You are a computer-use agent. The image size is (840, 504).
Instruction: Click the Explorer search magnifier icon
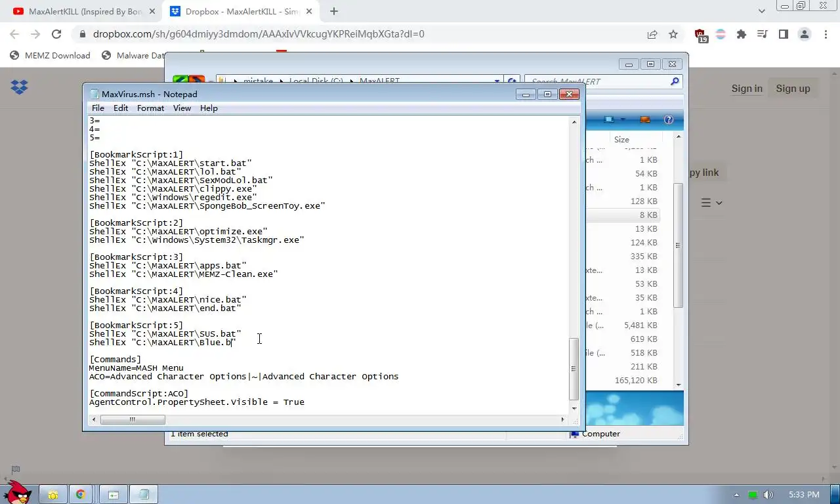[675, 81]
